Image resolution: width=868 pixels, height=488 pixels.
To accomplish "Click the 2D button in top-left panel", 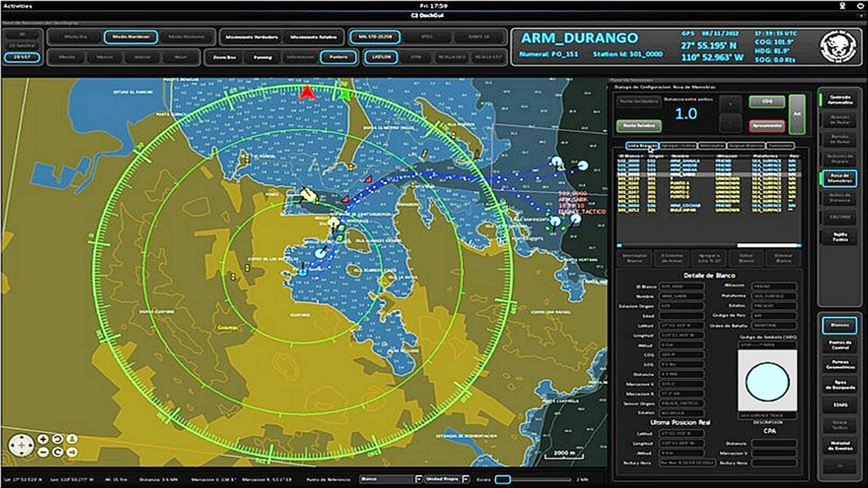I will point(22,35).
